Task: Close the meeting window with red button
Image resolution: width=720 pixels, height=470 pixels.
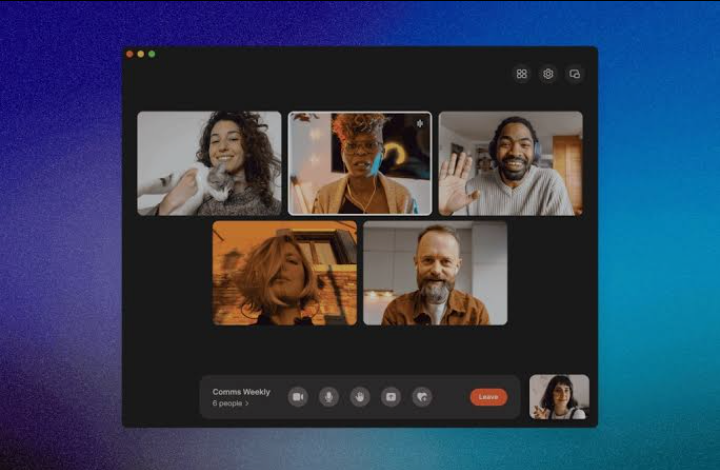Action: point(130,54)
